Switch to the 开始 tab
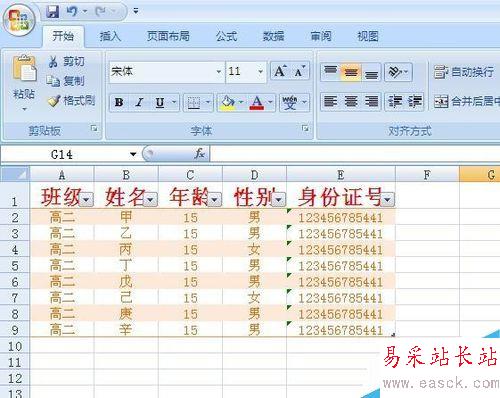The image size is (500, 398). [x=63, y=36]
